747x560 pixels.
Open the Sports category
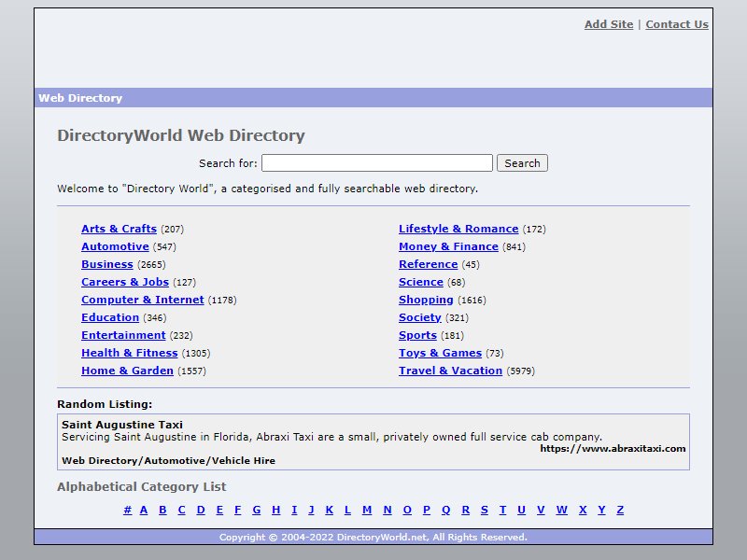click(417, 335)
